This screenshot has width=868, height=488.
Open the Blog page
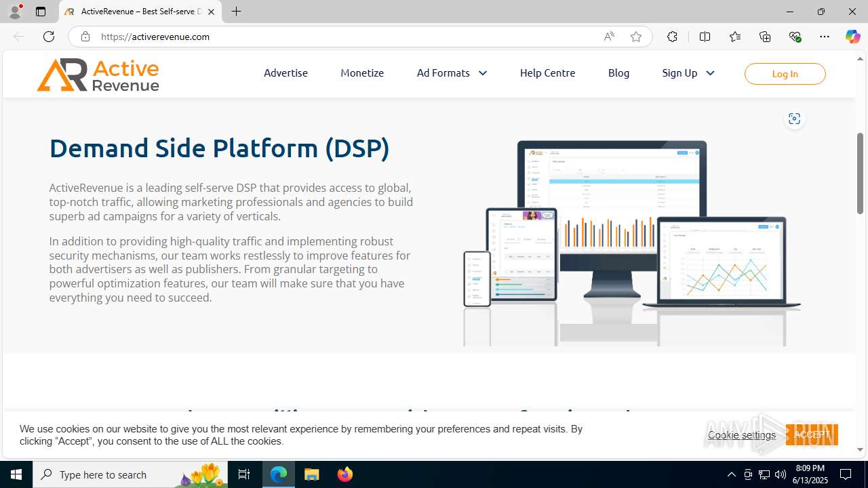[618, 73]
